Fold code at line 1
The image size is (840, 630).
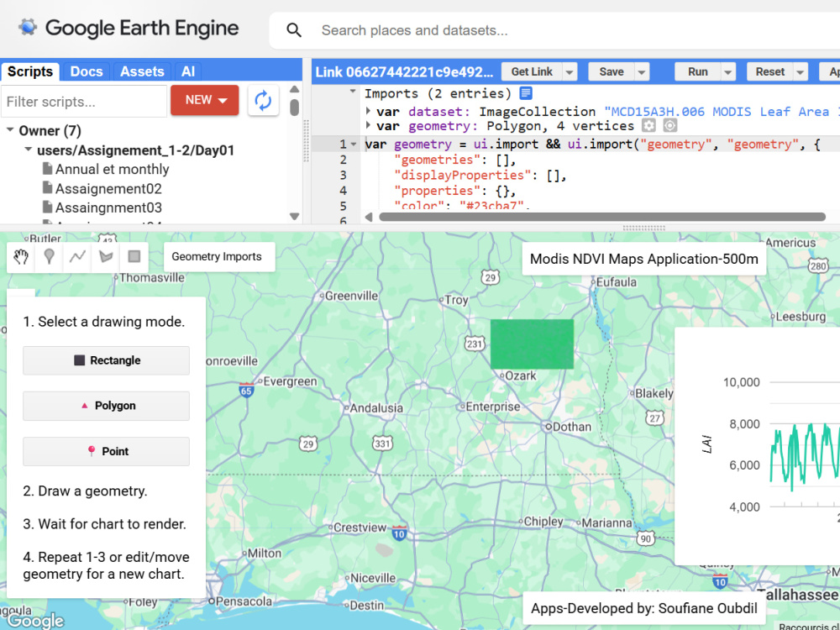pos(354,144)
